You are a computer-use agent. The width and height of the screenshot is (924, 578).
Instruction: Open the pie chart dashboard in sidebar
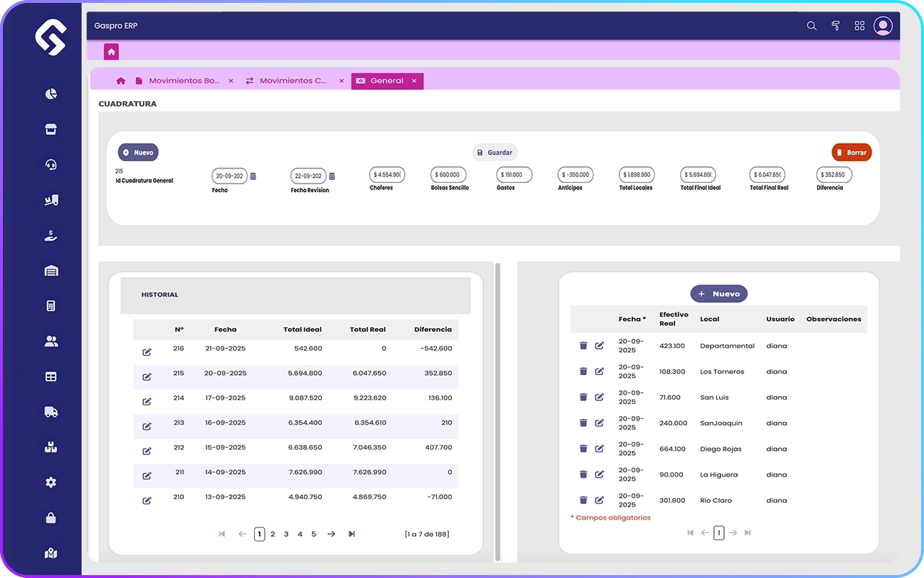click(51, 94)
